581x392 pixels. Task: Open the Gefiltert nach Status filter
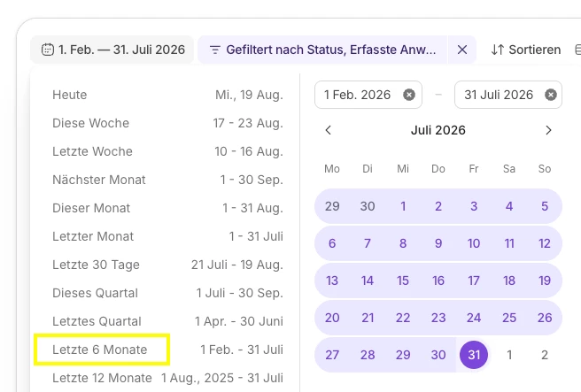[322, 50]
